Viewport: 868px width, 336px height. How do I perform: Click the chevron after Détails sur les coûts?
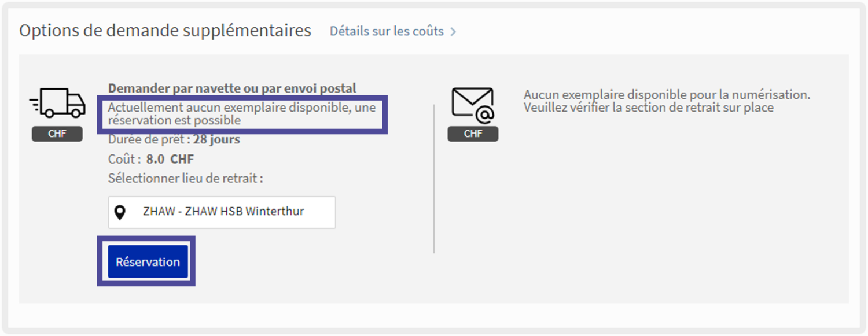(x=453, y=32)
